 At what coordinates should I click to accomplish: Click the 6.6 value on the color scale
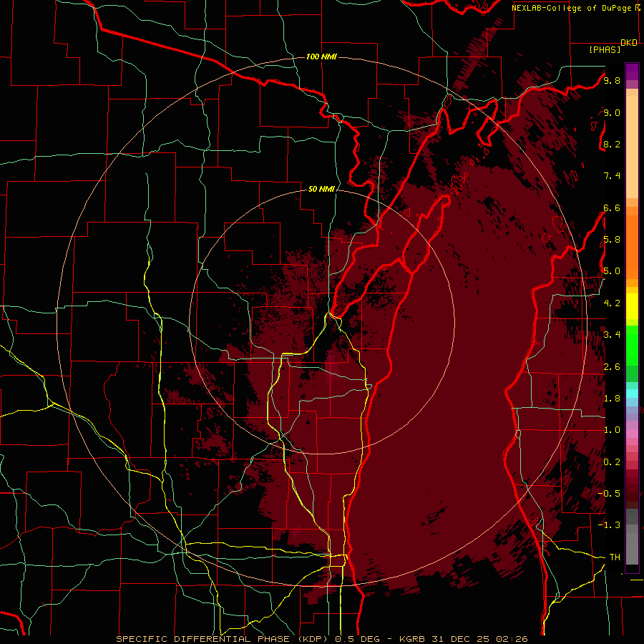pos(612,208)
